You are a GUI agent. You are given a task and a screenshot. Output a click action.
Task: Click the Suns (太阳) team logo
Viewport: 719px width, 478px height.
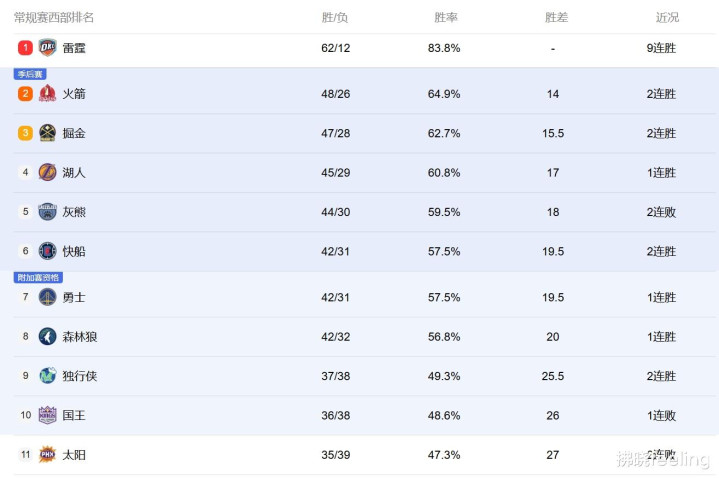pyautogui.click(x=48, y=455)
